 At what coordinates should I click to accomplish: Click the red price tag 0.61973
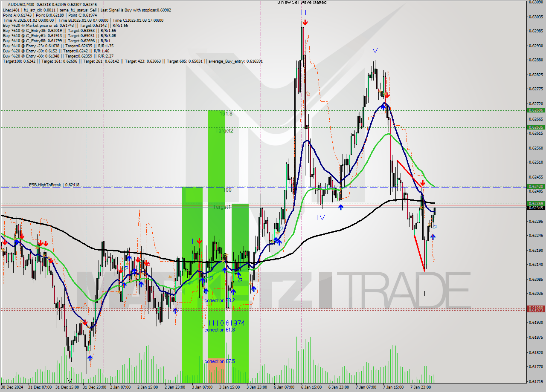pyautogui.click(x=536, y=310)
